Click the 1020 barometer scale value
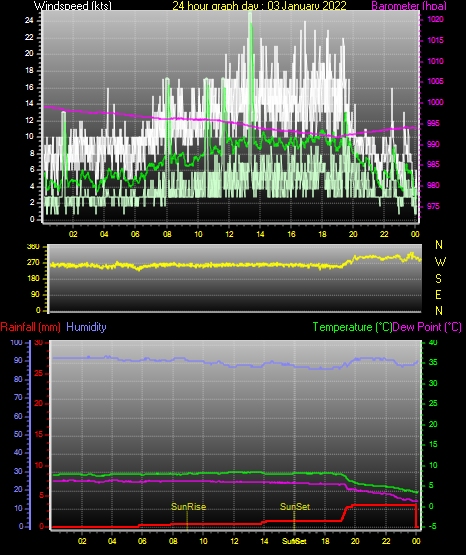The width and height of the screenshot is (466, 555). [x=435, y=19]
